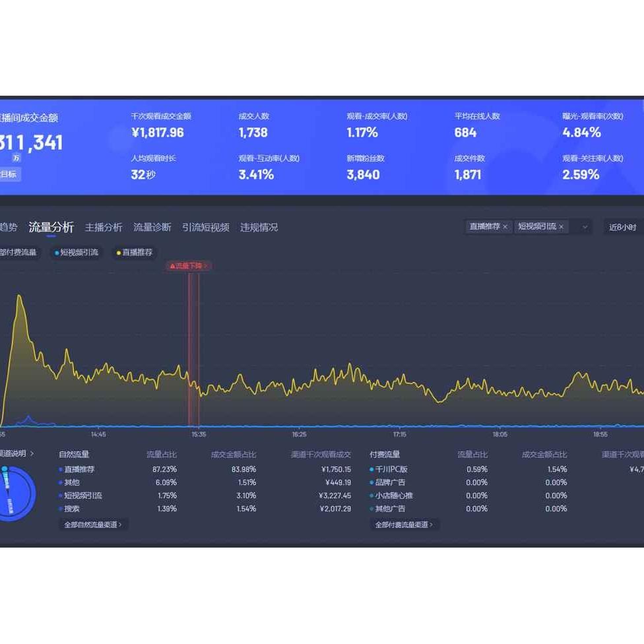Click the 流量下降 warning marker

pos(189,266)
